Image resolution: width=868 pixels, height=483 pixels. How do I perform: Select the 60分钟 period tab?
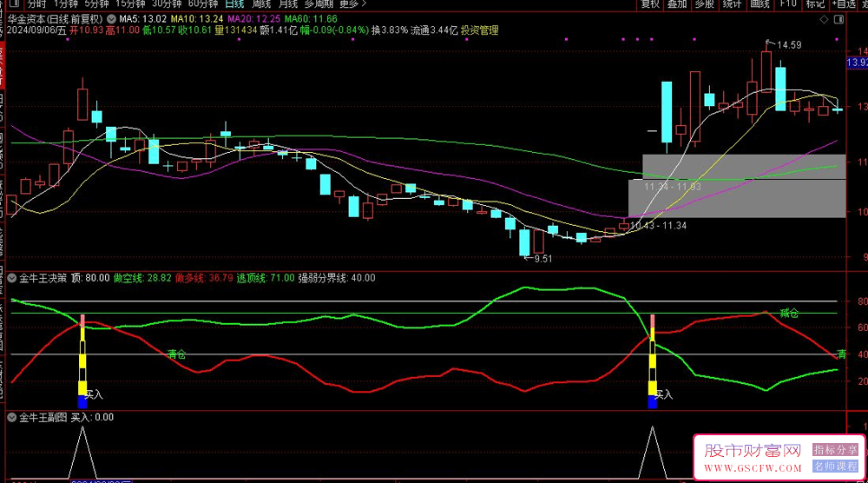pyautogui.click(x=203, y=3)
